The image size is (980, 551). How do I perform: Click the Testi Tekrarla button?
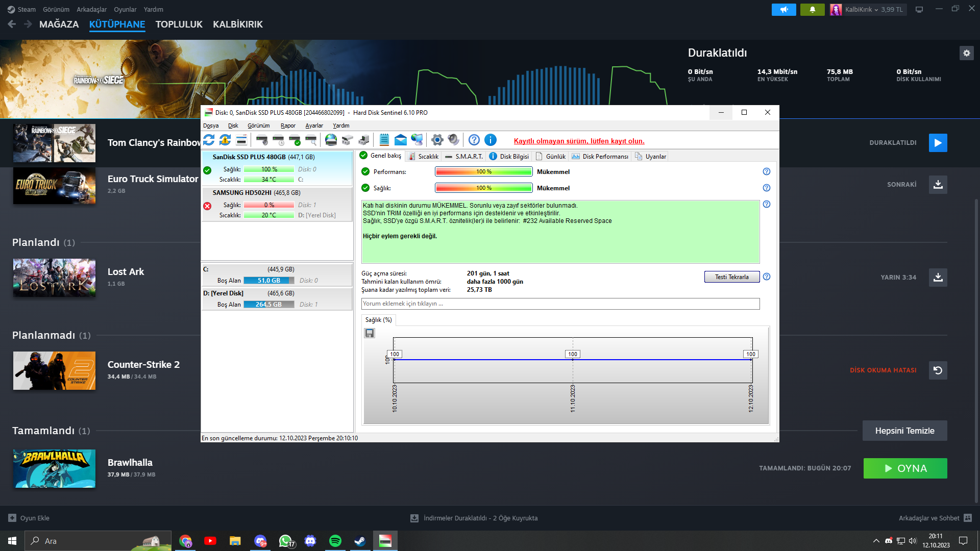point(732,277)
